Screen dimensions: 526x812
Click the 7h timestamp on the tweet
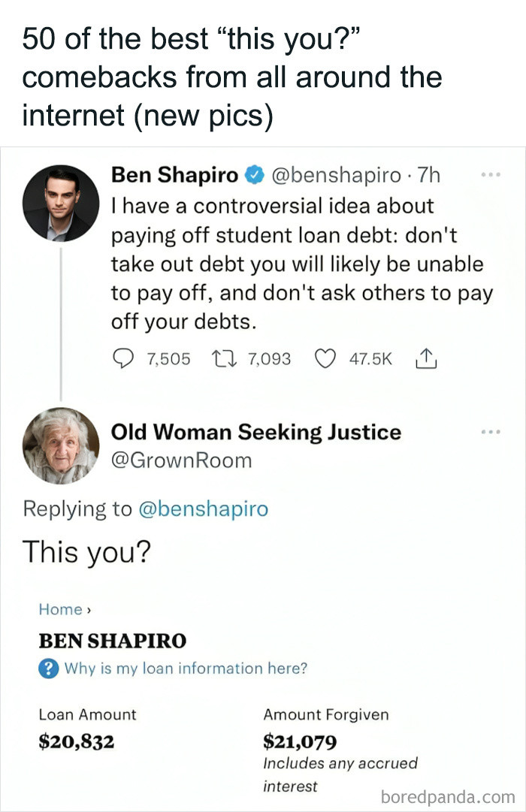(429, 177)
